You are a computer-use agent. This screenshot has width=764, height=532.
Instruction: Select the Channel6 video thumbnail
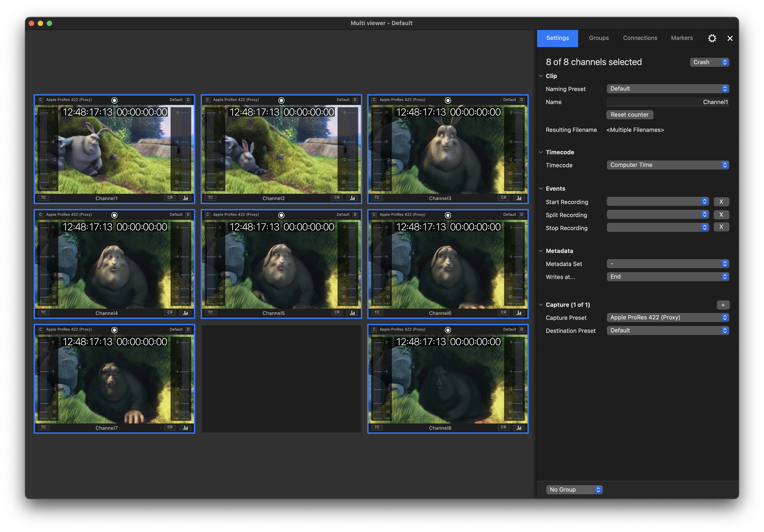pyautogui.click(x=448, y=264)
